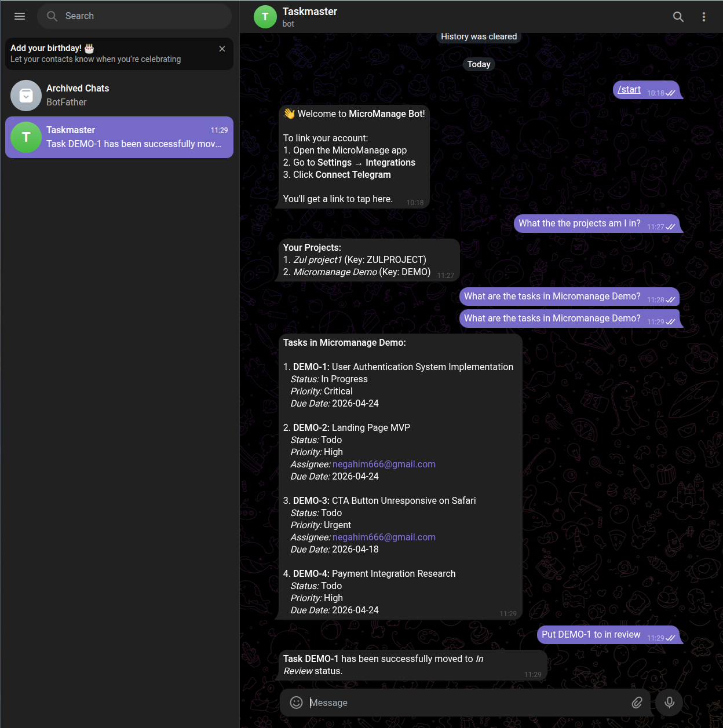The image size is (723, 728).
Task: Dismiss the Add your birthday banner
Action: click(x=222, y=49)
